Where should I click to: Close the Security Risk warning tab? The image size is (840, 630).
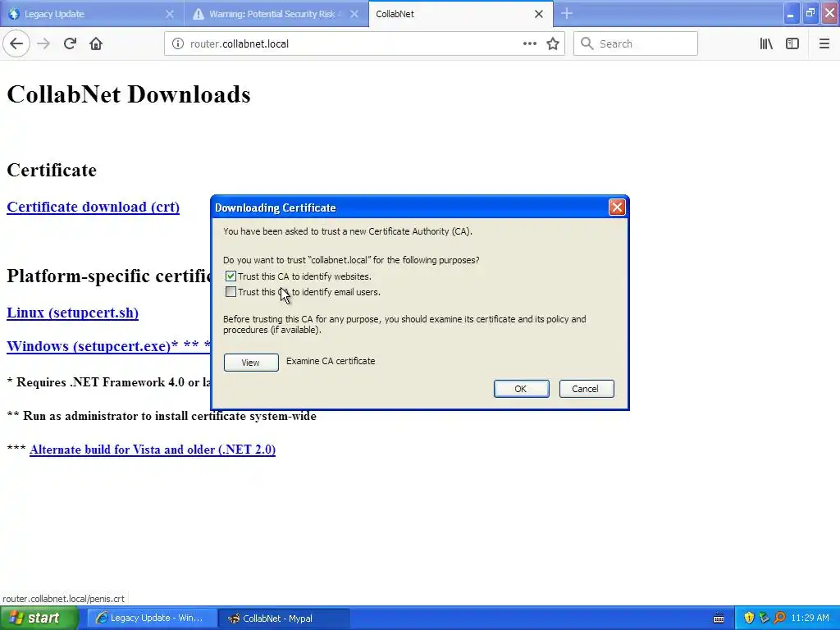354,14
